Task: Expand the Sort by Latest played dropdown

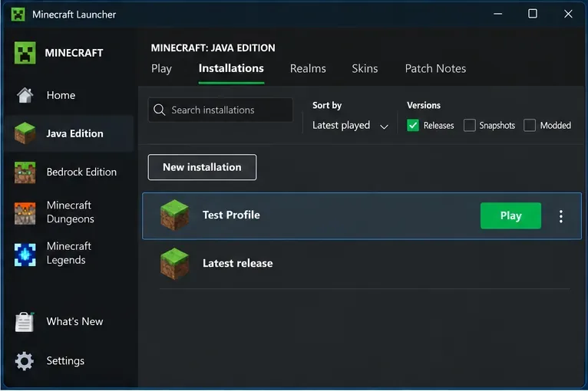Action: [x=350, y=126]
